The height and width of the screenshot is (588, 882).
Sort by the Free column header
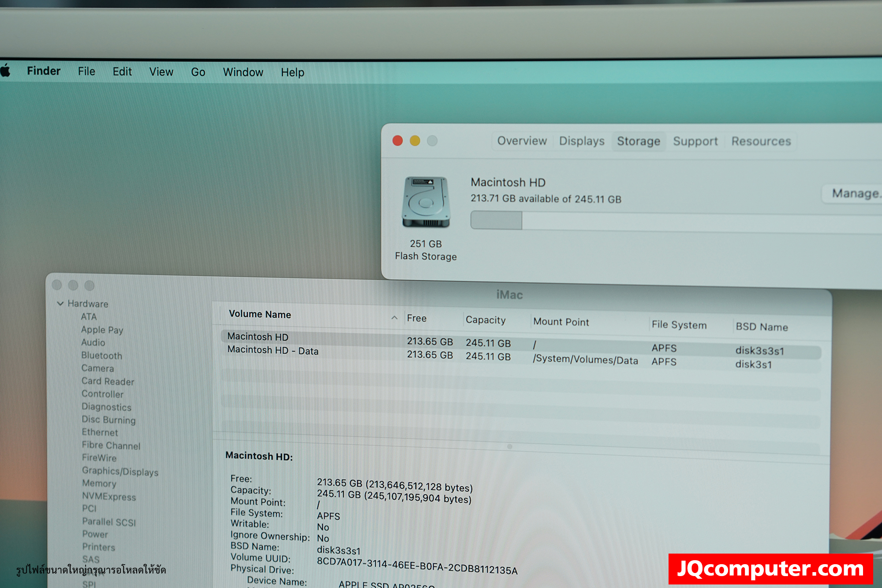click(x=416, y=318)
